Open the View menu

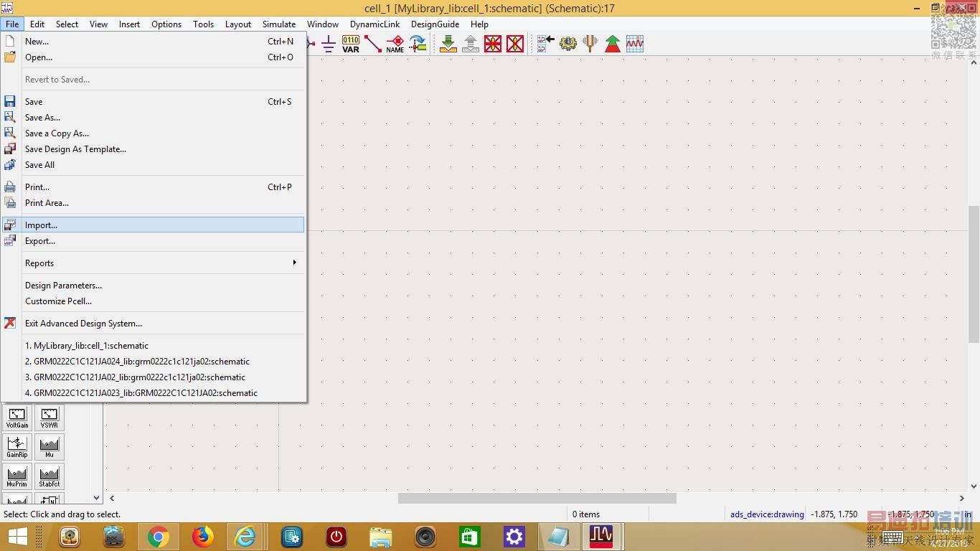click(x=98, y=24)
